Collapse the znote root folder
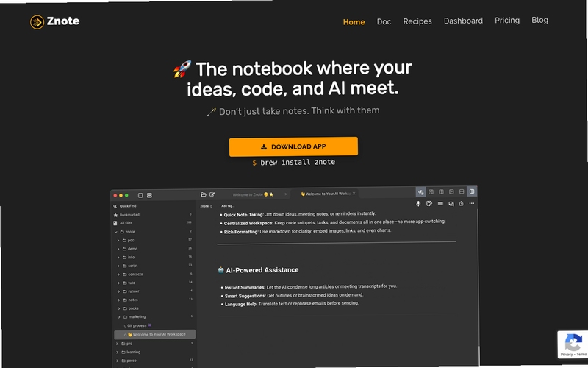This screenshot has height=368, width=588. (116, 232)
